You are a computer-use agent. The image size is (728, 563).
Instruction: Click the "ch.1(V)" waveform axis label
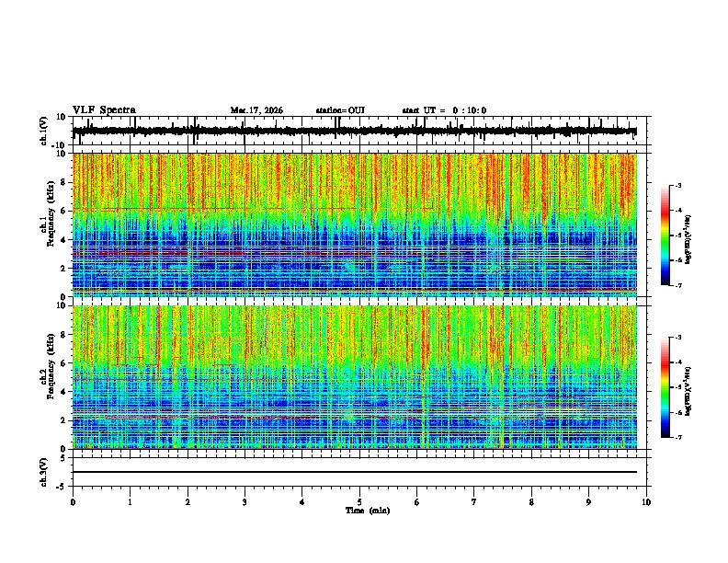[x=44, y=131]
